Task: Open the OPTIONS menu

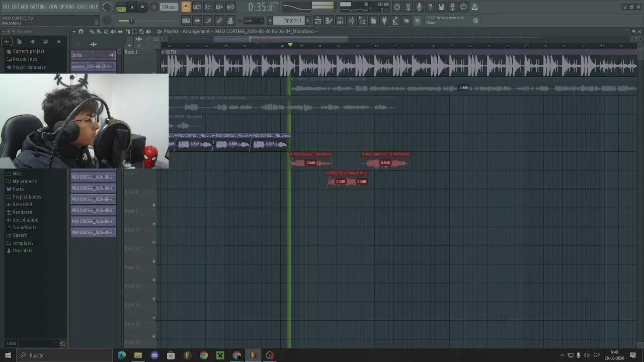Action: click(x=67, y=7)
